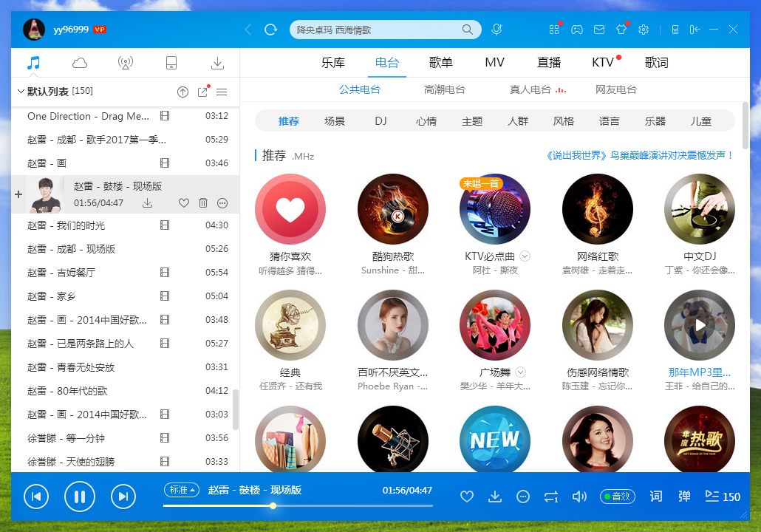Switch to the MV tab
Image resolution: width=761 pixels, height=532 pixels.
(494, 63)
